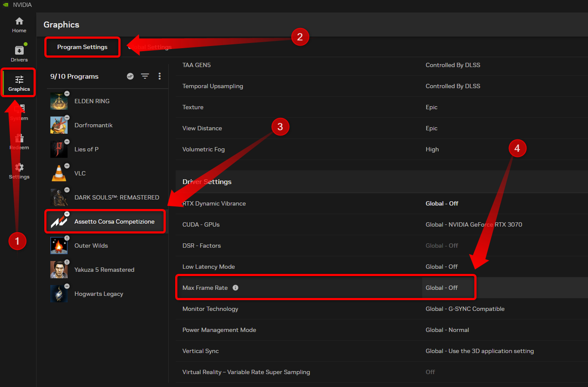The width and height of the screenshot is (588, 387).
Task: Select the VLC cone icon
Action: point(59,173)
